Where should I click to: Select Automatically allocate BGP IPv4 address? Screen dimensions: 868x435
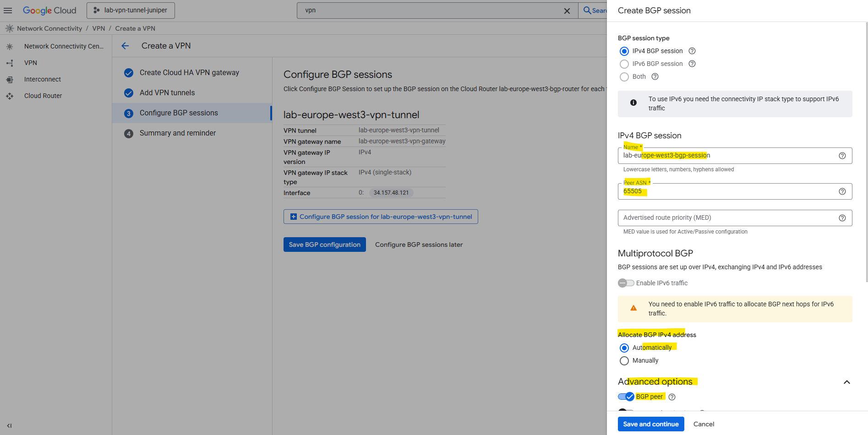(x=624, y=348)
